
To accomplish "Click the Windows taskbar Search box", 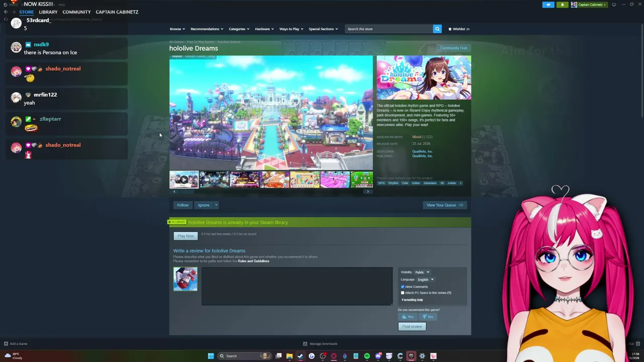I will point(245,356).
